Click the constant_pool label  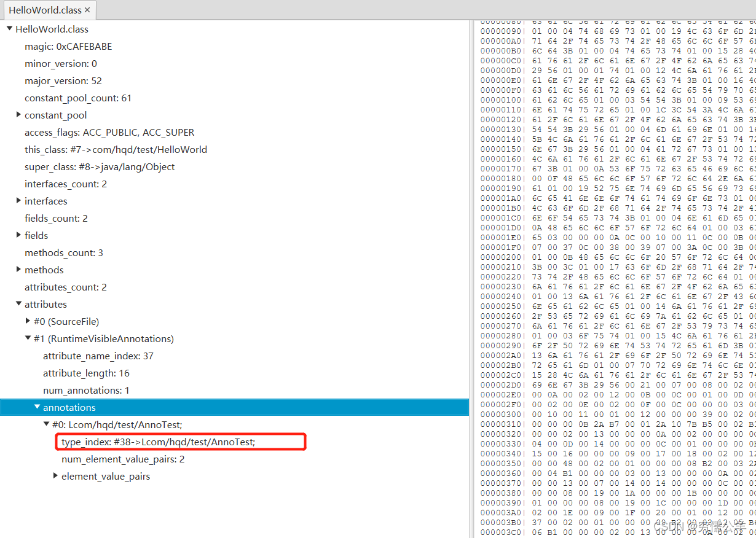point(56,115)
